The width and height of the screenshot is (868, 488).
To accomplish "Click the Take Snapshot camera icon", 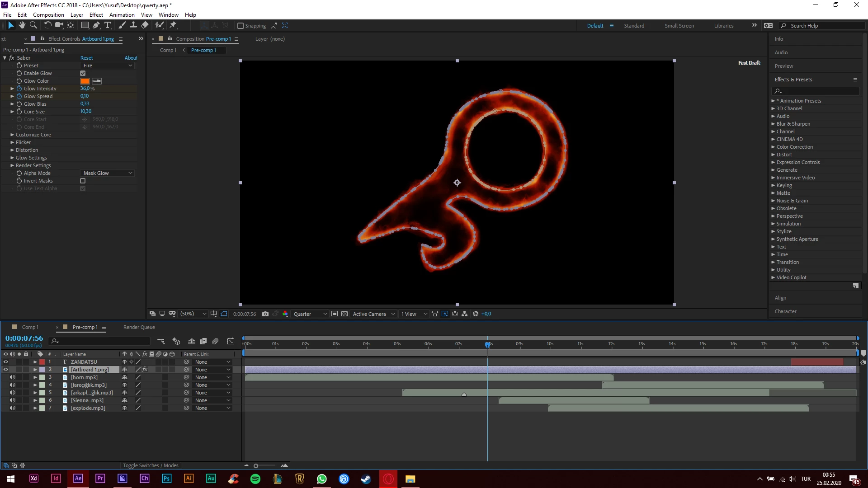I will point(265,314).
